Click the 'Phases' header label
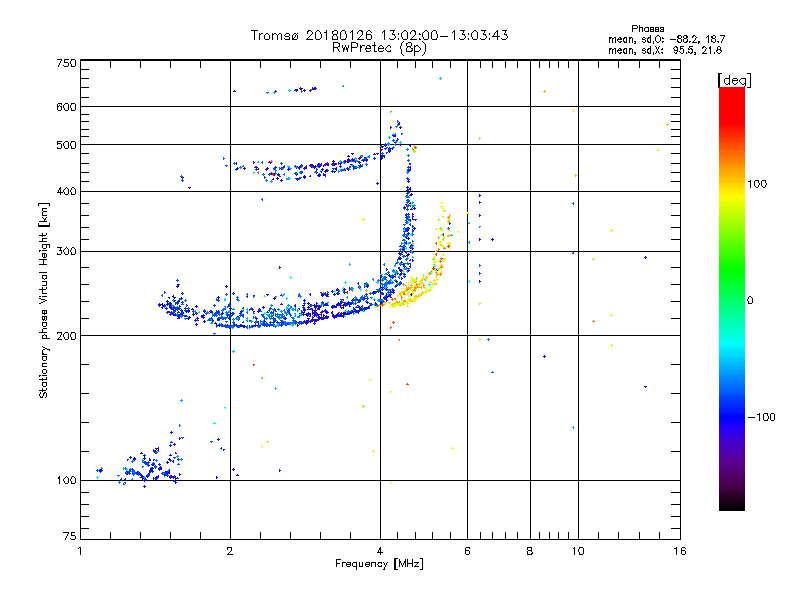This screenshot has height=600, width=800. pos(647,29)
